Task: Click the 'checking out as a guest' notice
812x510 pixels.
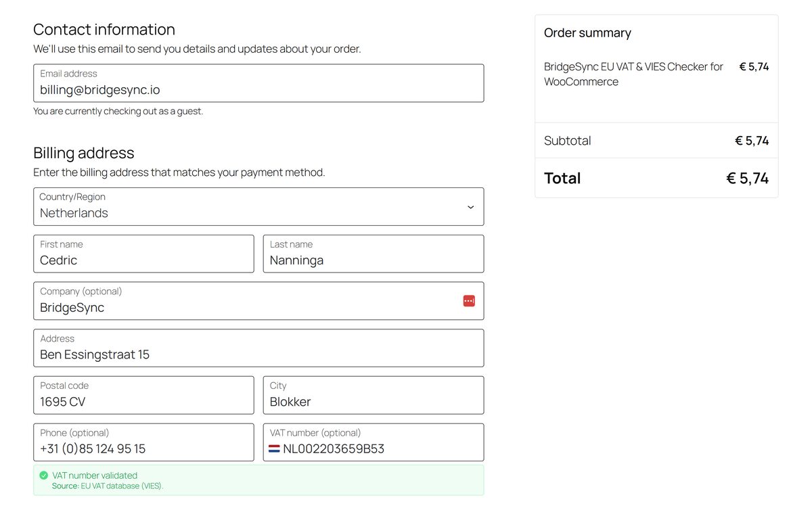Action: [x=118, y=112]
